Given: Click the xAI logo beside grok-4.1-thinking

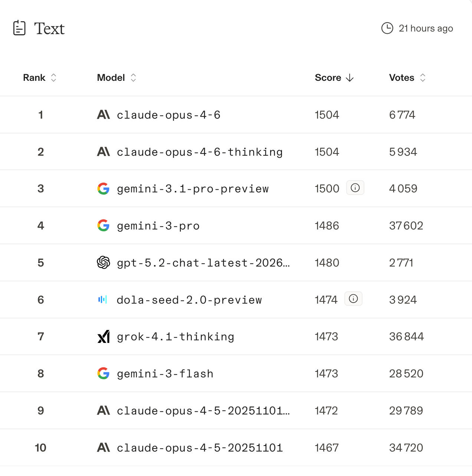Looking at the screenshot, I should pos(104,337).
